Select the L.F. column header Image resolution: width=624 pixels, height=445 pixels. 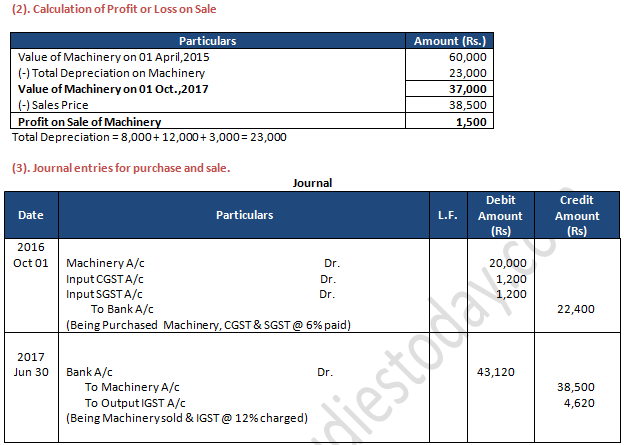click(x=446, y=215)
